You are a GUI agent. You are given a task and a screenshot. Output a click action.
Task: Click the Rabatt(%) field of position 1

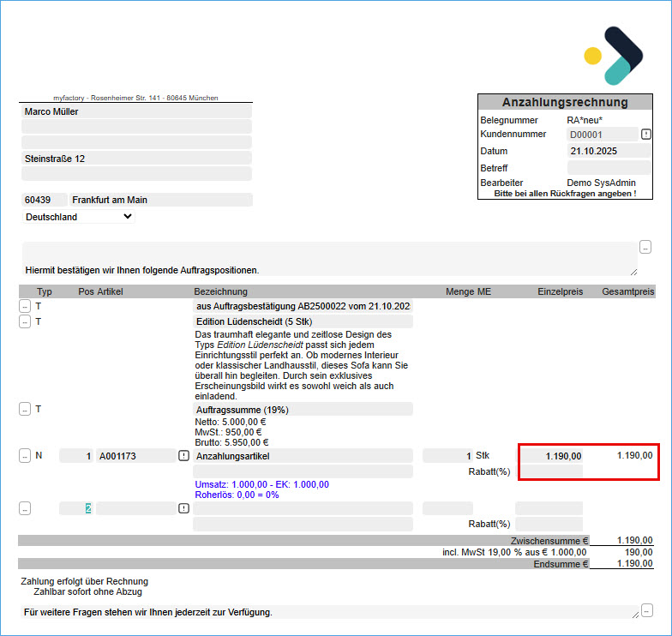coord(549,471)
